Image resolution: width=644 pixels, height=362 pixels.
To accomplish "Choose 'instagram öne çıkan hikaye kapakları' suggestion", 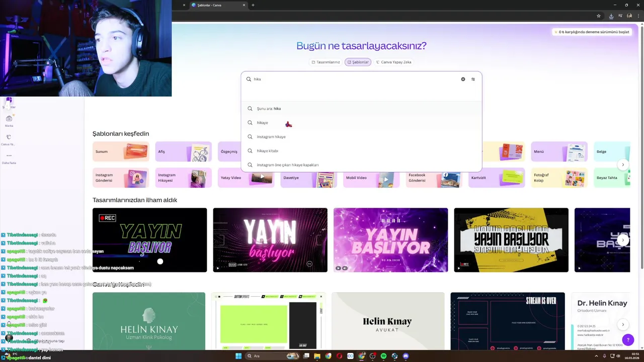I will coord(361,165).
